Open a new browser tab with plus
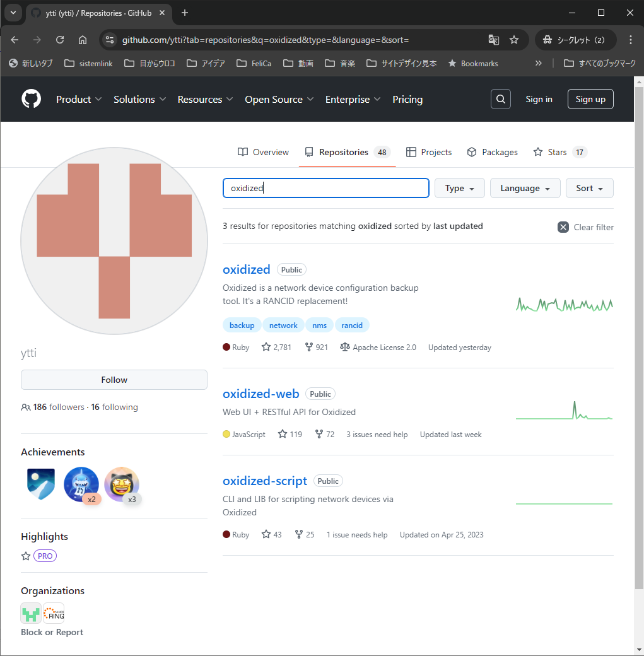The height and width of the screenshot is (656, 644). (185, 13)
